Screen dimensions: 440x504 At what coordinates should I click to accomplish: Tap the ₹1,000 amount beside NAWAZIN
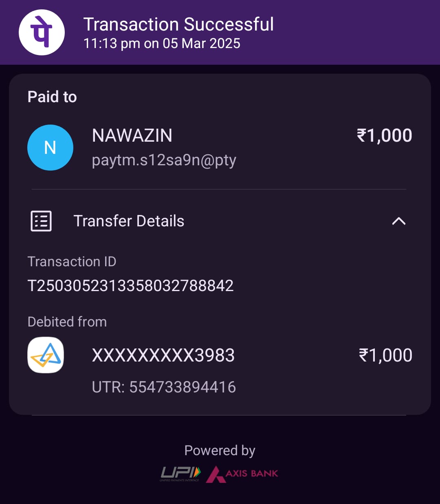[x=384, y=136]
